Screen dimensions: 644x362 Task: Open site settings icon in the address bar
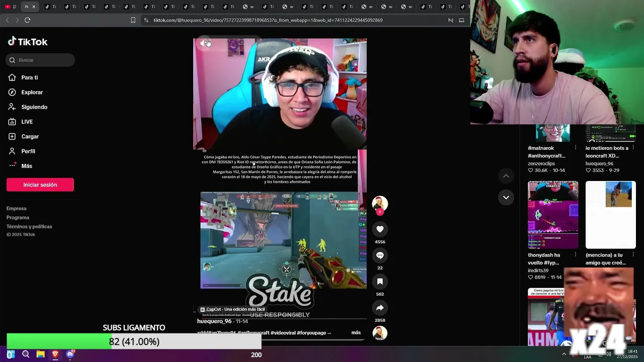(146, 20)
